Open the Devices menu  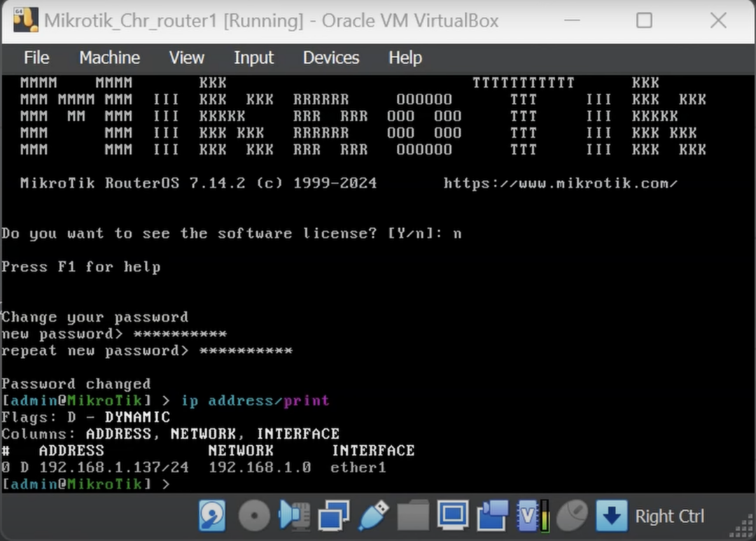point(330,58)
